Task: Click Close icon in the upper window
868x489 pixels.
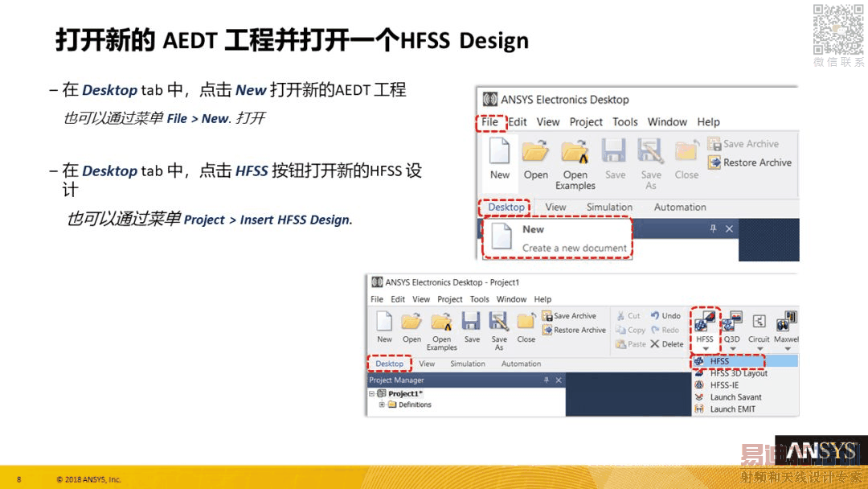Action: (x=686, y=150)
